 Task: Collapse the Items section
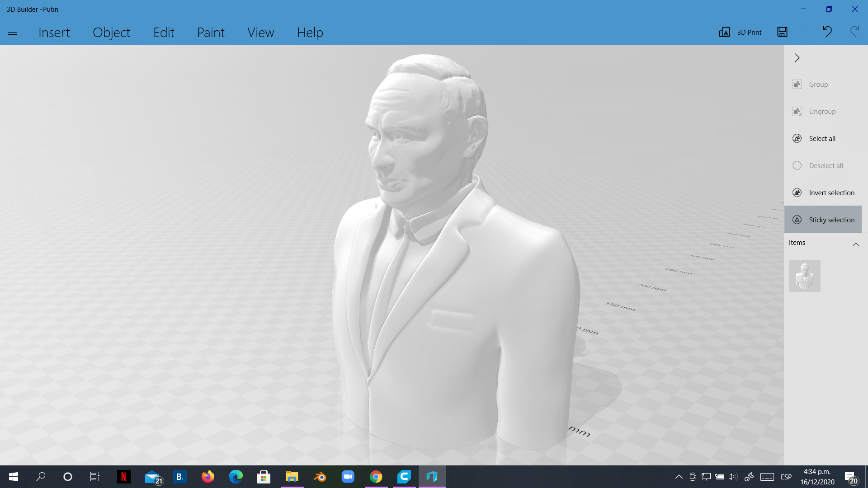click(x=856, y=244)
